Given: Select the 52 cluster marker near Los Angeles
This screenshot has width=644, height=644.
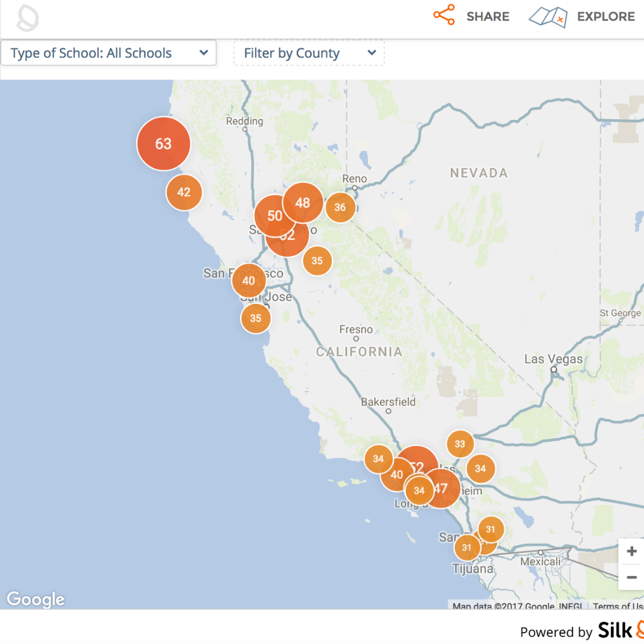Looking at the screenshot, I should (417, 465).
